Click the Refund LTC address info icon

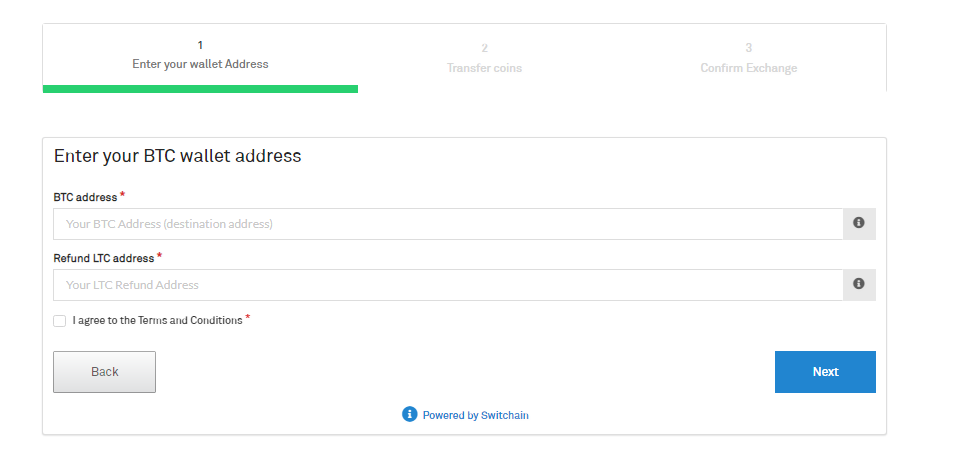(x=859, y=284)
